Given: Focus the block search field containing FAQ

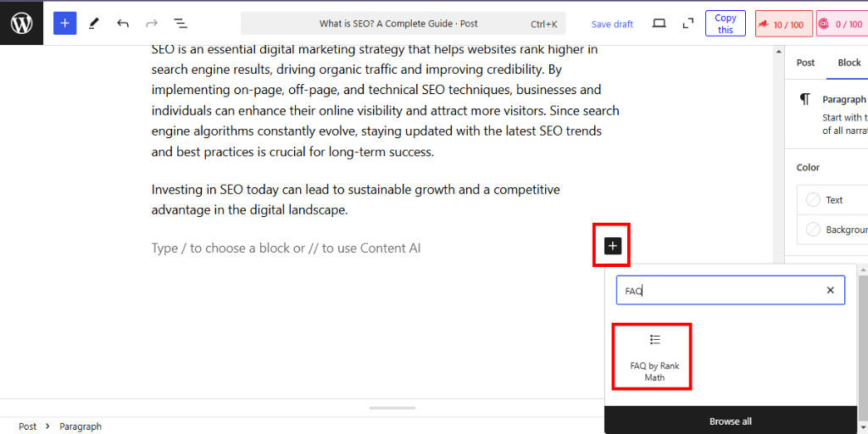Looking at the screenshot, I should (x=730, y=290).
